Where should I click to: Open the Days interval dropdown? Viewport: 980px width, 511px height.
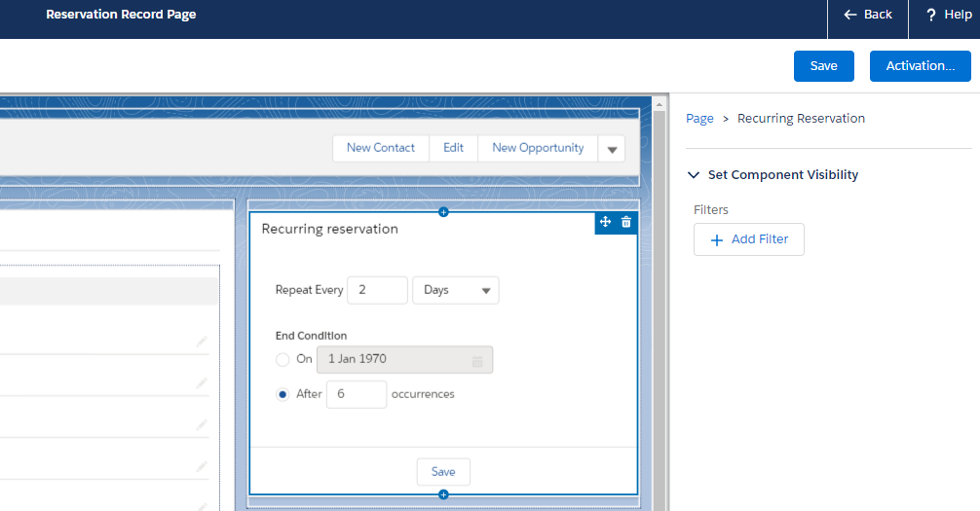click(x=455, y=290)
